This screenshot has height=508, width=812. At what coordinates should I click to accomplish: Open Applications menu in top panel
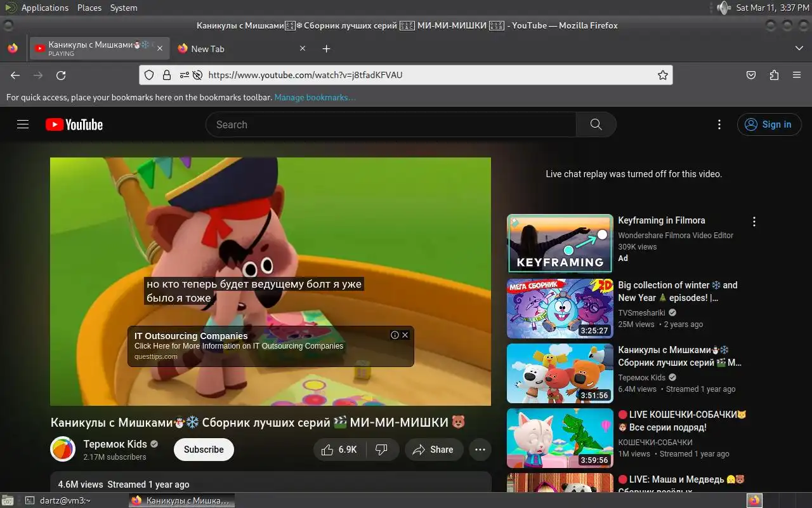pos(44,8)
